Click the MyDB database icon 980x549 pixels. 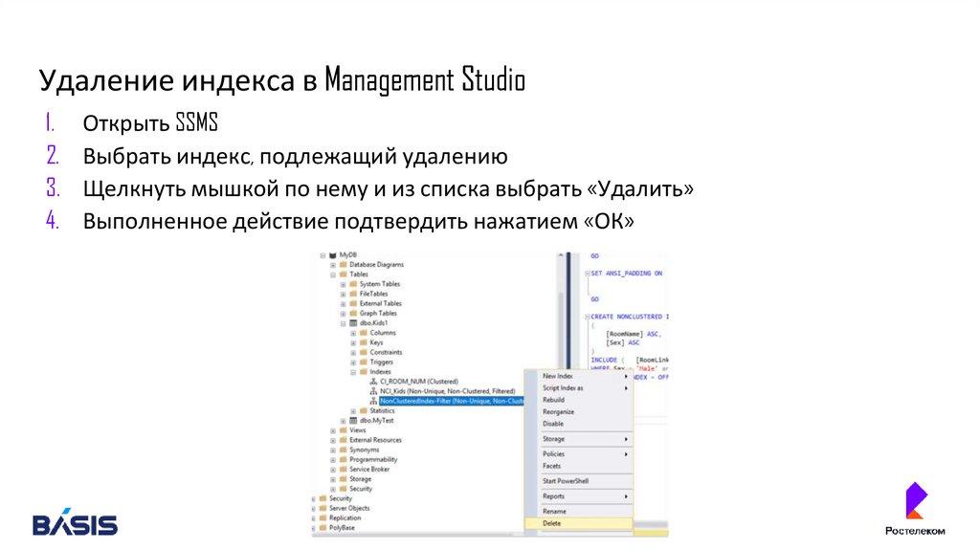click(x=332, y=254)
